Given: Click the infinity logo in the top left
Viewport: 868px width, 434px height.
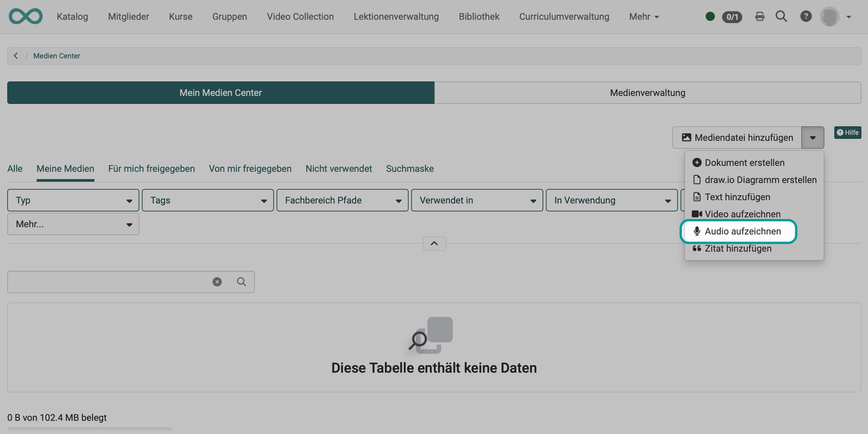Looking at the screenshot, I should (25, 16).
